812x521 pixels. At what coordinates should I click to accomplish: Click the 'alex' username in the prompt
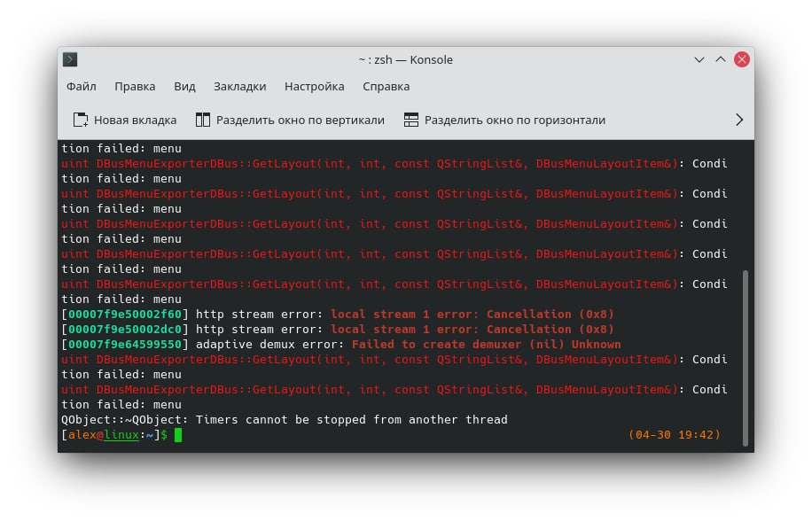click(x=82, y=434)
